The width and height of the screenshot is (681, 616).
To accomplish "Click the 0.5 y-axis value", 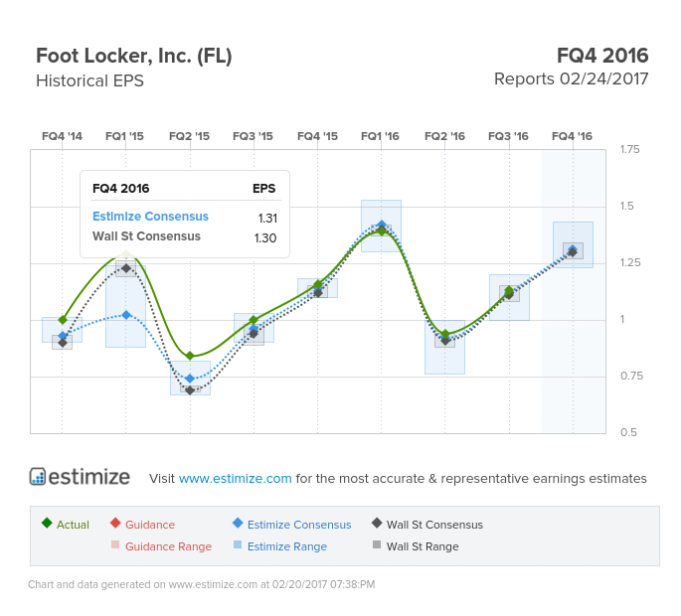I will (628, 432).
